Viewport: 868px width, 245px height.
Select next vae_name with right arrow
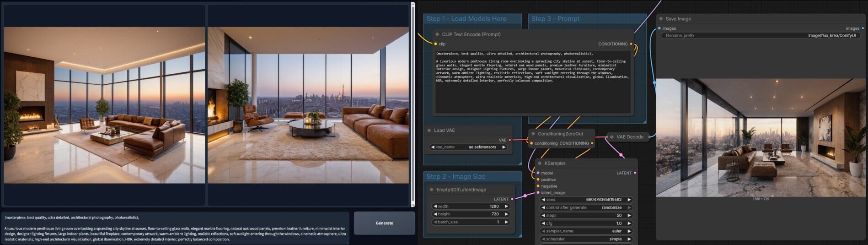[x=504, y=147]
